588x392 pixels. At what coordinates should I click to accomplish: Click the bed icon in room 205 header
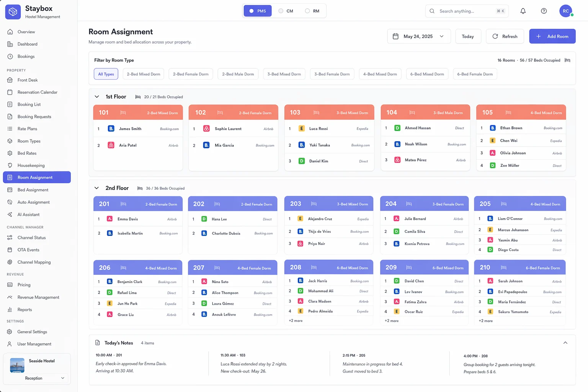click(x=504, y=204)
